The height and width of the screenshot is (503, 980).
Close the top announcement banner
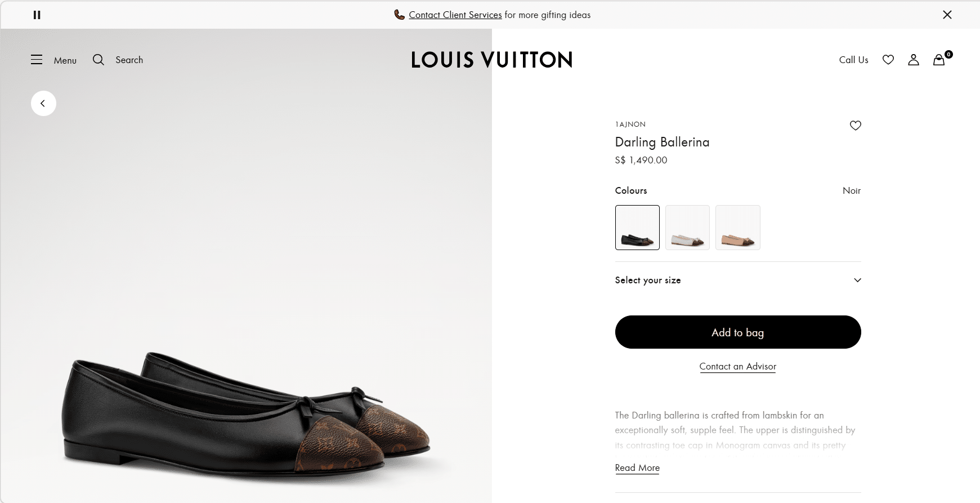(947, 15)
